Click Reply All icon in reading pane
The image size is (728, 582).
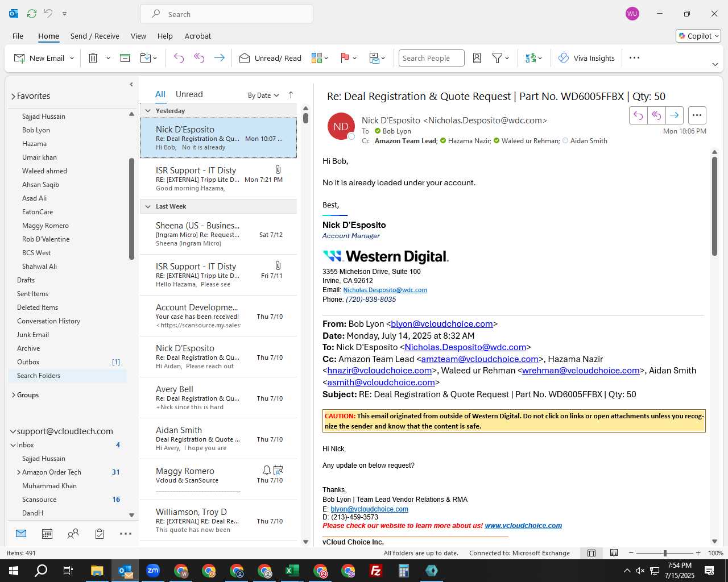pos(656,115)
